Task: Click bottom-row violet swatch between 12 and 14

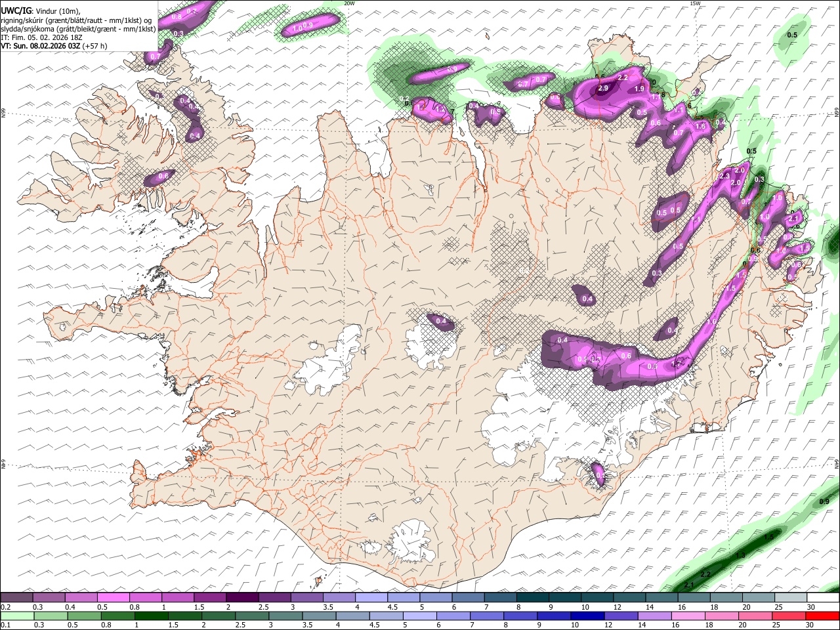Action: [621, 616]
